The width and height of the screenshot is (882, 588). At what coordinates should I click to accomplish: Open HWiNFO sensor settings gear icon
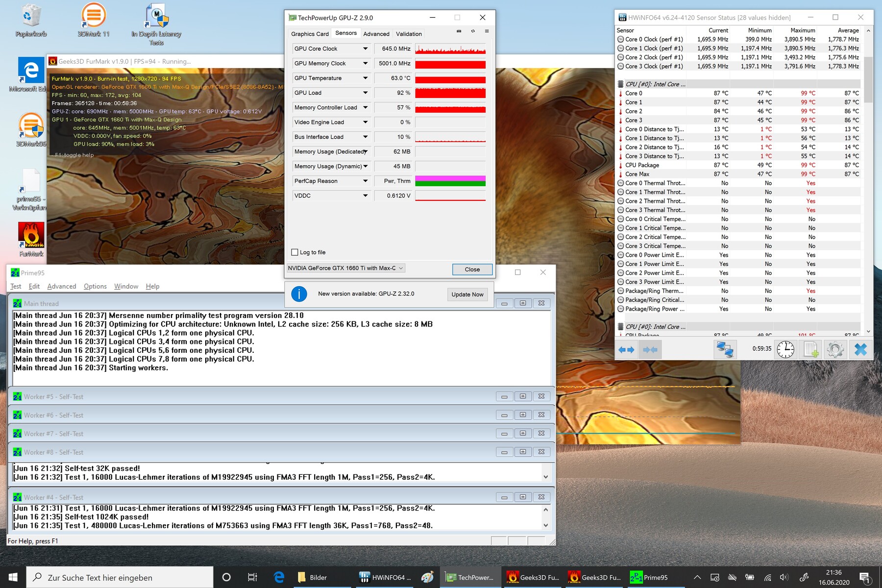pyautogui.click(x=835, y=349)
